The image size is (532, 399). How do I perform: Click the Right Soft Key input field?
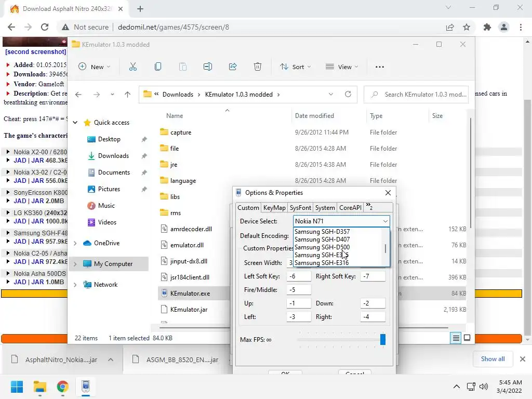point(373,276)
